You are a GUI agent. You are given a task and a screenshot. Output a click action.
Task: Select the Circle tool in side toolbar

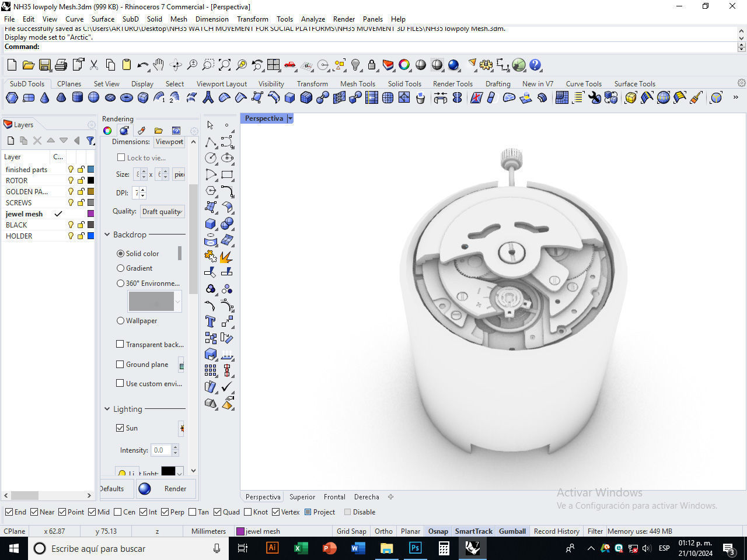coord(211,158)
